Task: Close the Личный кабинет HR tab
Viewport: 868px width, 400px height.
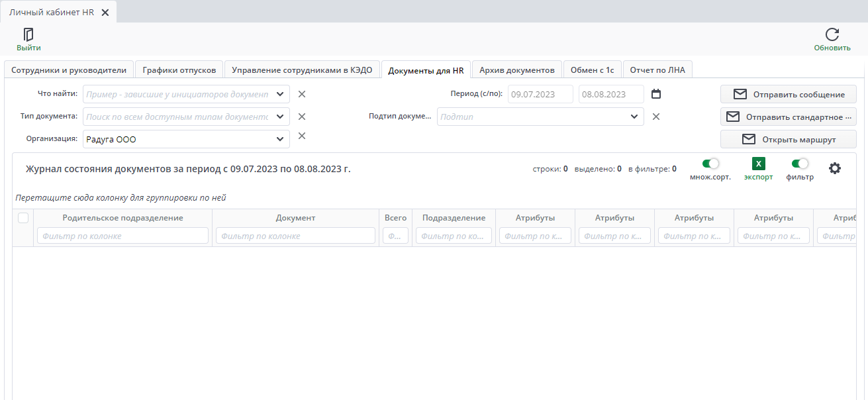Action: [105, 13]
